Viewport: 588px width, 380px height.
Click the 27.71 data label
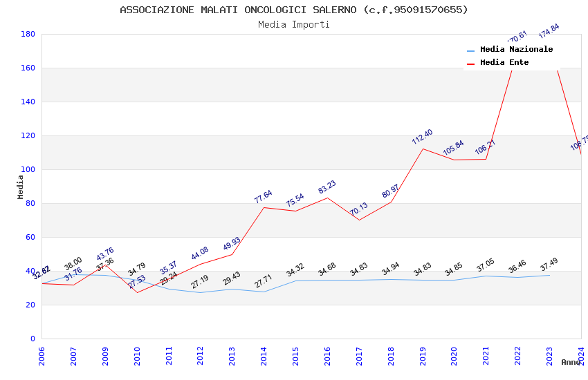[264, 281]
